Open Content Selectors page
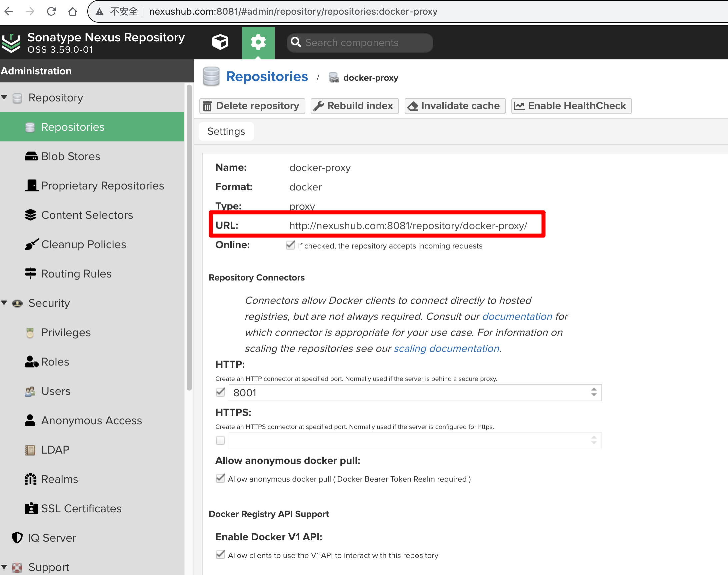 coord(92,215)
